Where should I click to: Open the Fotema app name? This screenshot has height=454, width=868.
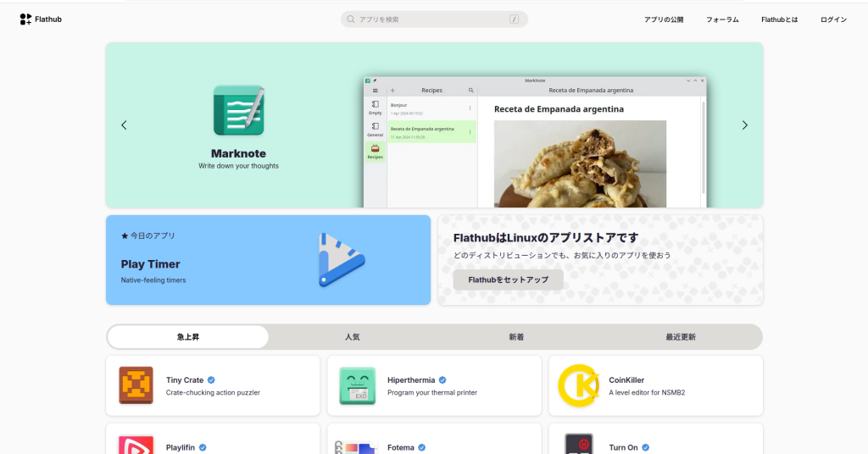401,447
